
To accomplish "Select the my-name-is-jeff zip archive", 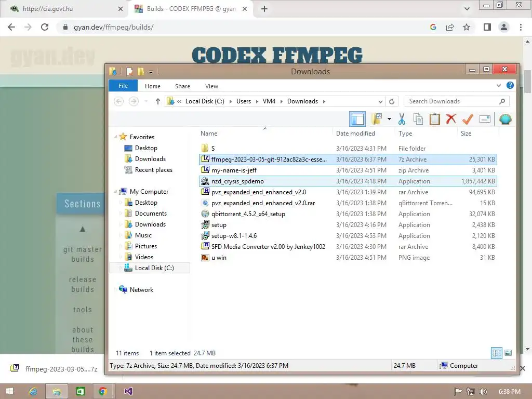I will 348,170.
